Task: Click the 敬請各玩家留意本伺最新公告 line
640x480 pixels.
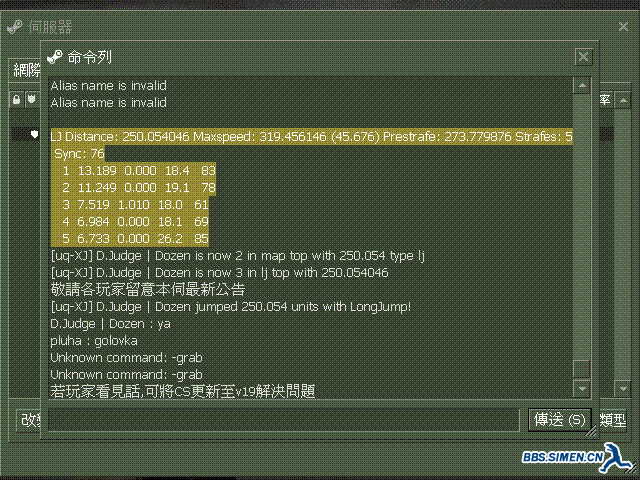Action: pyautogui.click(x=148, y=289)
